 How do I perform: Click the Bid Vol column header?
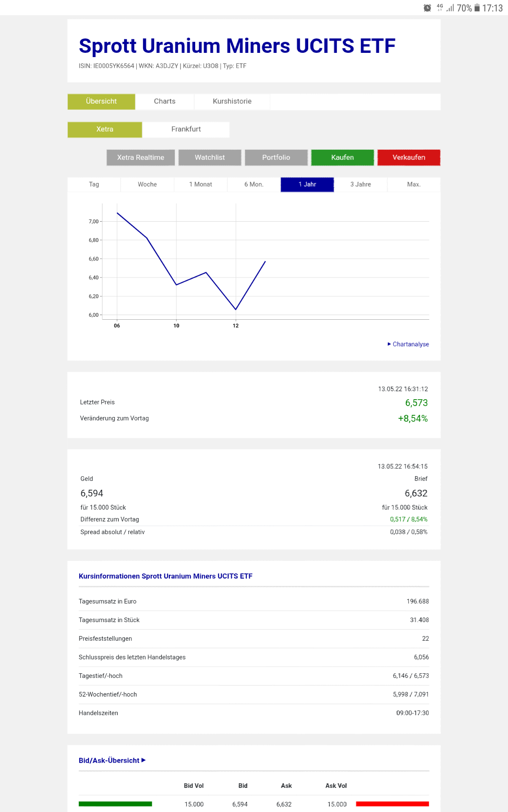click(x=194, y=786)
